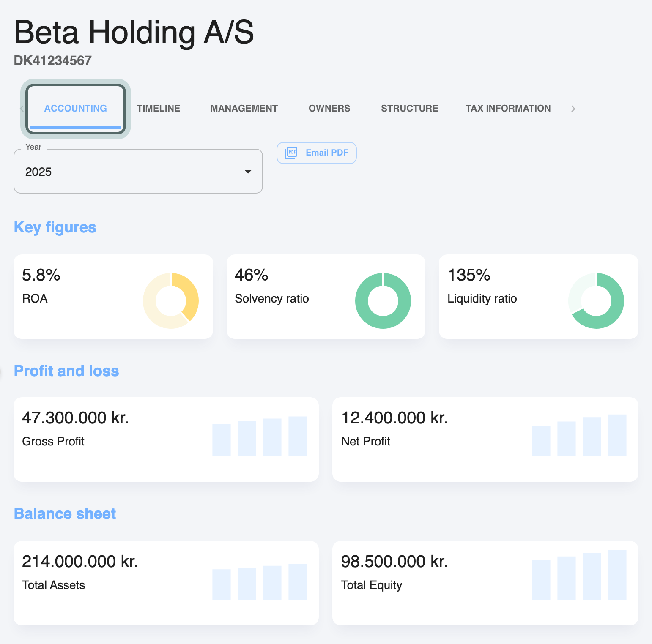Open the Accounting tab
Image resolution: width=652 pixels, height=644 pixels.
(x=76, y=109)
